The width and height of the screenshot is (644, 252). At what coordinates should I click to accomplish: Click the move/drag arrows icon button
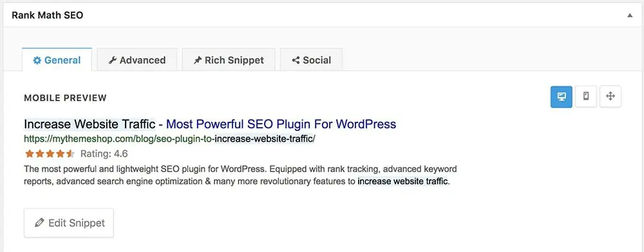point(611,97)
